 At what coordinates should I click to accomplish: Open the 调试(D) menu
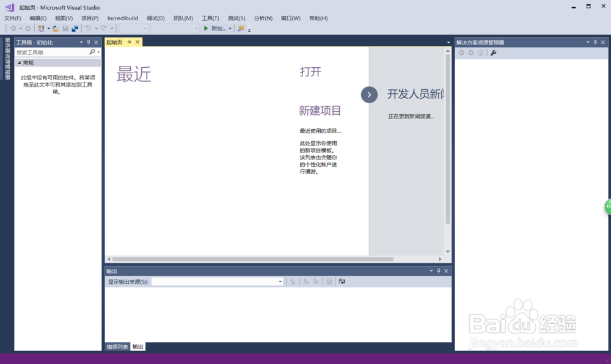155,18
